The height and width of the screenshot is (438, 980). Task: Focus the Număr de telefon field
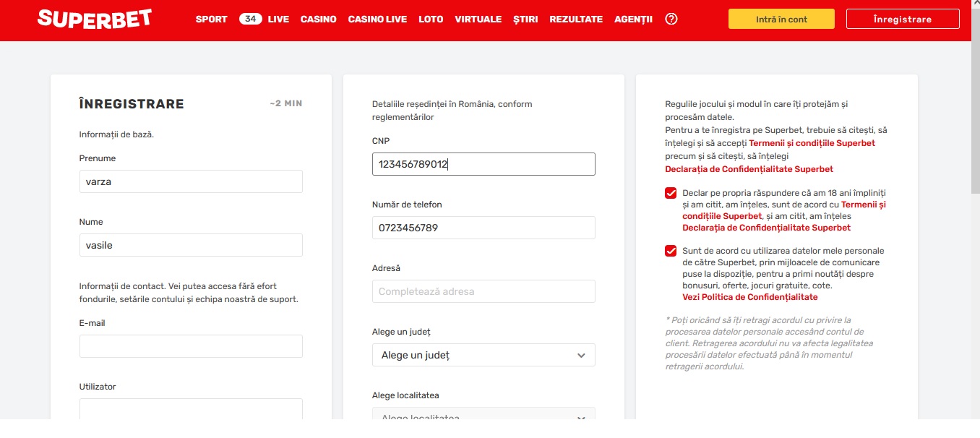483,228
